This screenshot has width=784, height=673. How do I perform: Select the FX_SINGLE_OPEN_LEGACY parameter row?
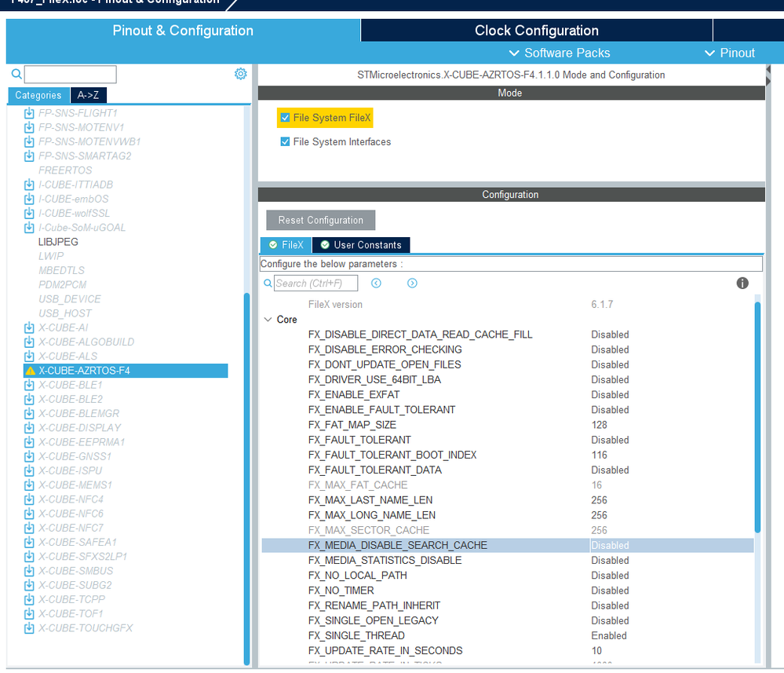click(508, 620)
